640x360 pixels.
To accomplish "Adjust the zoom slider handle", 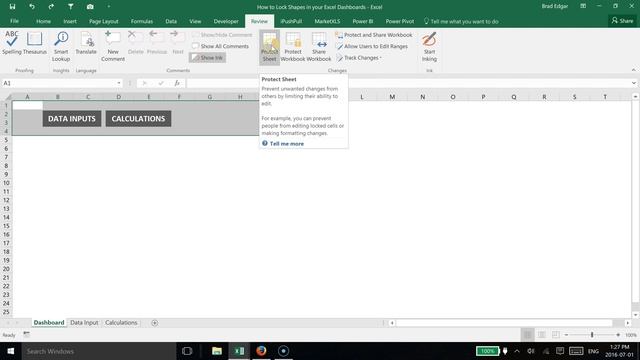I will pyautogui.click(x=592, y=335).
